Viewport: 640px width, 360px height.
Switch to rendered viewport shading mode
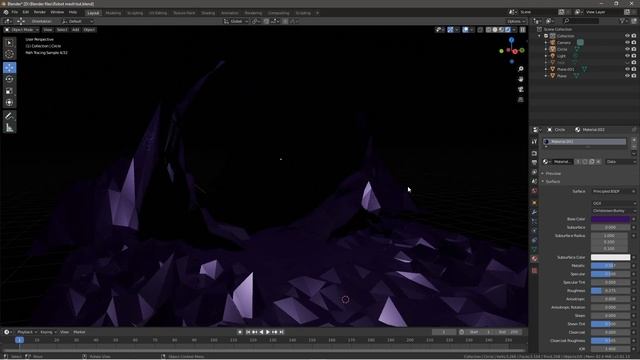coord(508,30)
